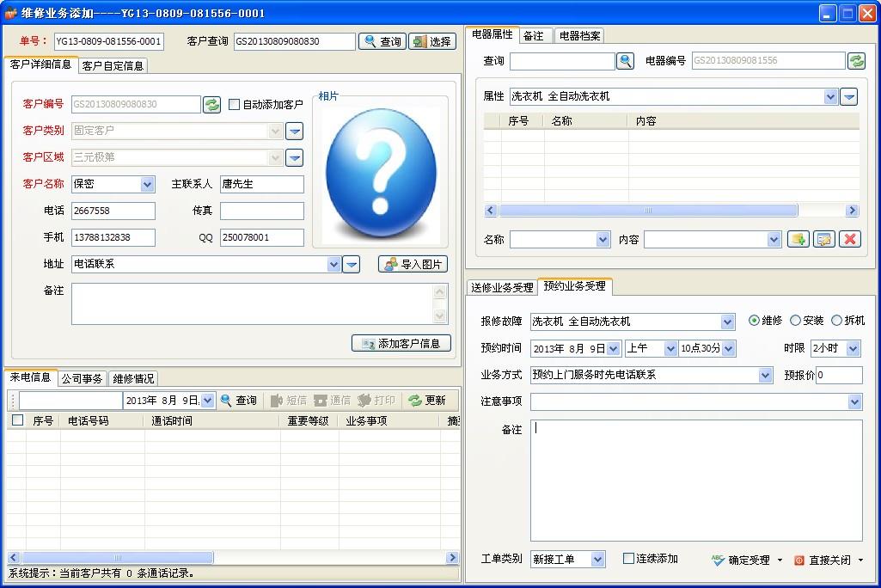Click 直接关闭 to close directly
881x588 pixels.
(823, 560)
